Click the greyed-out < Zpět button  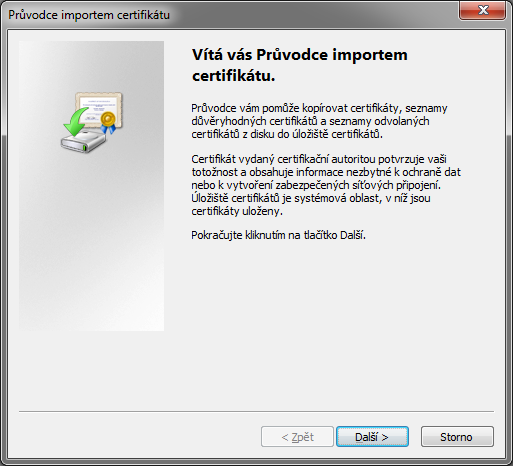click(x=297, y=436)
